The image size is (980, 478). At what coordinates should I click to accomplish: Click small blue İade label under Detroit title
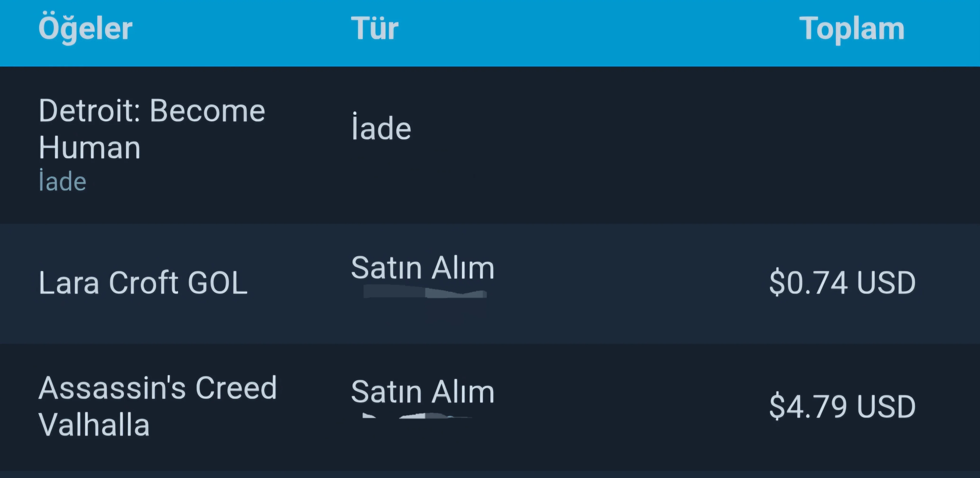pos(63,182)
